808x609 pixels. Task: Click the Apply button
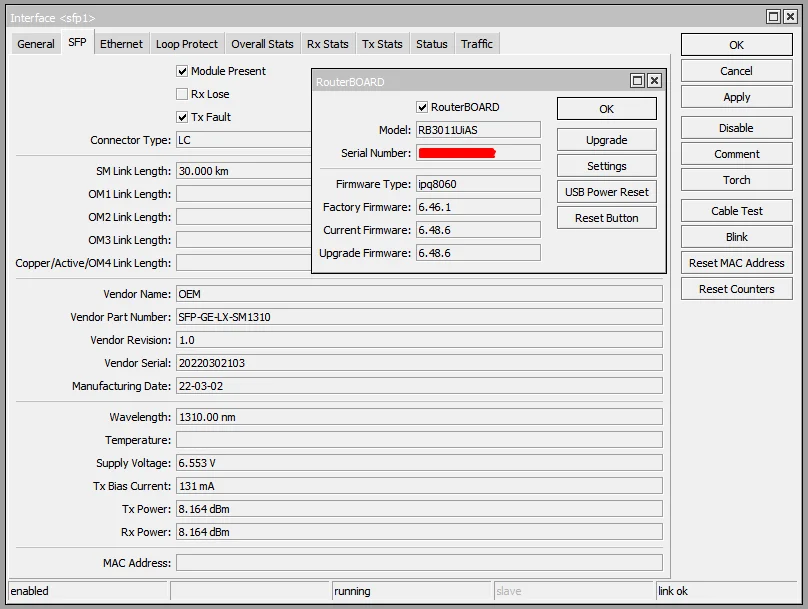point(736,97)
